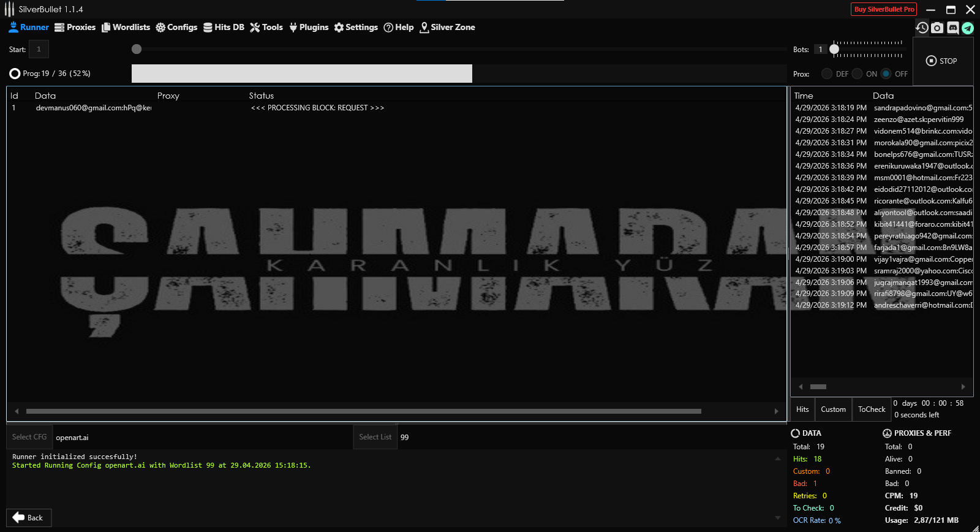
Task: Click the 'CPM: 19' statistic
Action: [x=901, y=496]
